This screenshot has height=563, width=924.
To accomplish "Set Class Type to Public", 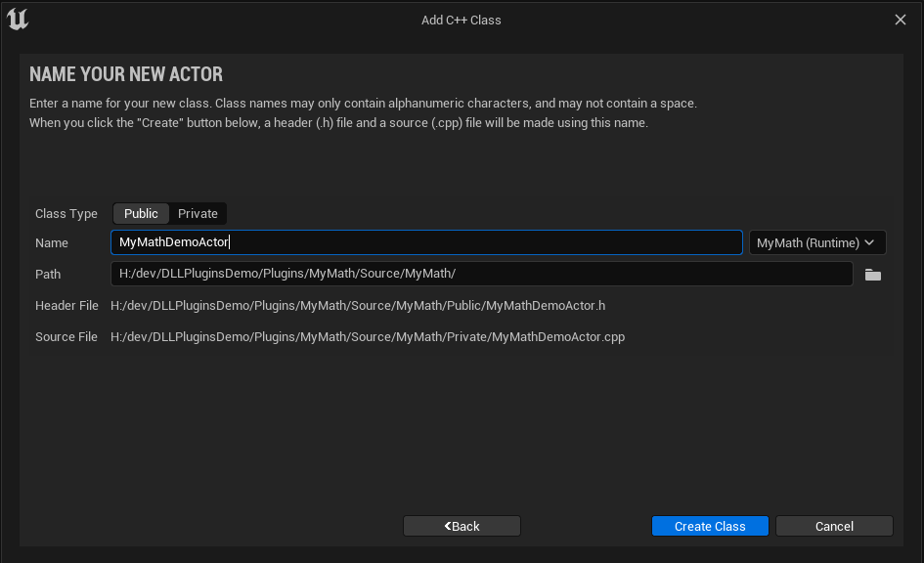I will (141, 213).
